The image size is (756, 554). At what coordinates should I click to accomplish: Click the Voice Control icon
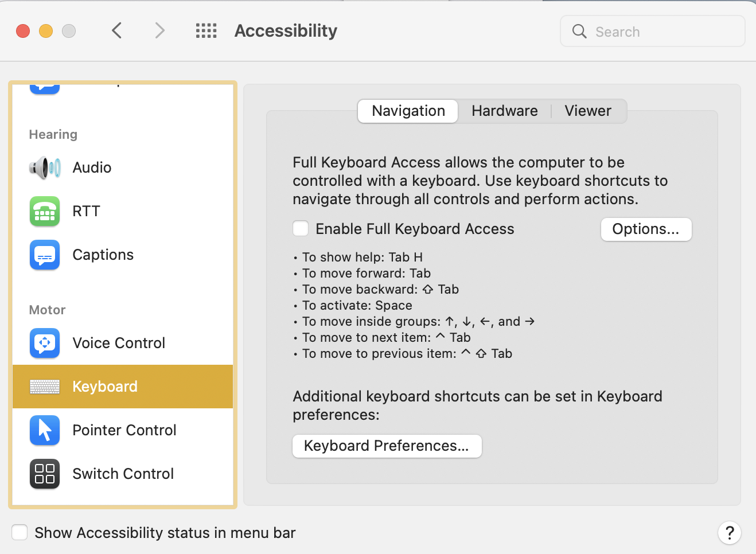coord(45,343)
